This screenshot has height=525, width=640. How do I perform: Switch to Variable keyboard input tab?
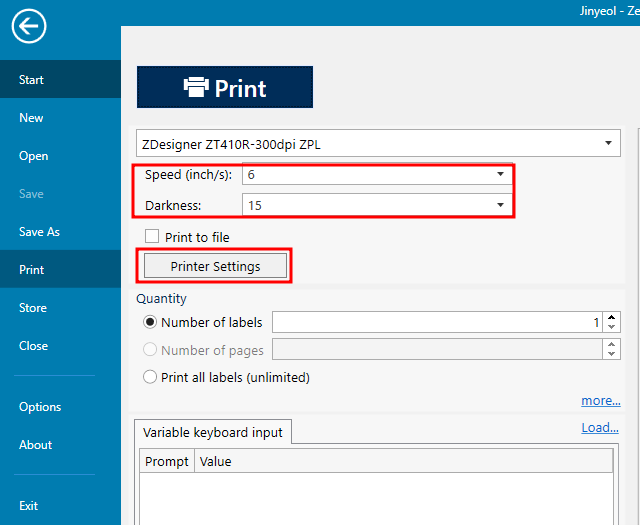point(213,432)
